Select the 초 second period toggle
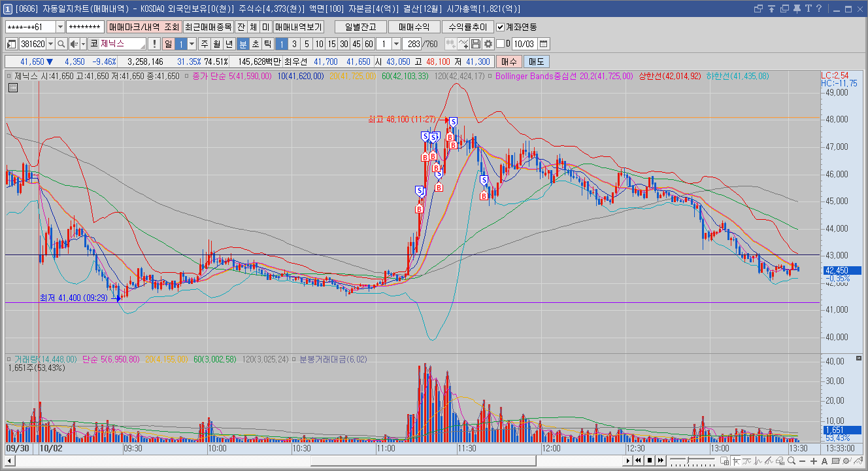868x471 pixels. [x=255, y=44]
